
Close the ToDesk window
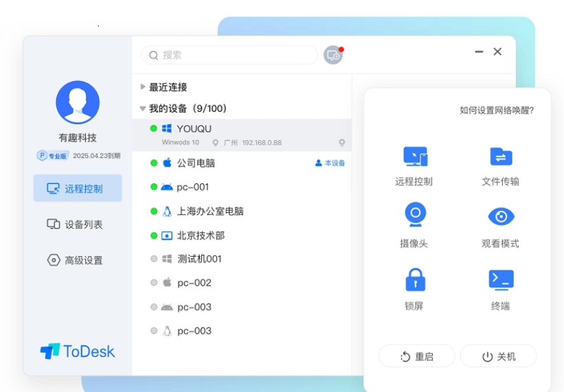tap(497, 51)
